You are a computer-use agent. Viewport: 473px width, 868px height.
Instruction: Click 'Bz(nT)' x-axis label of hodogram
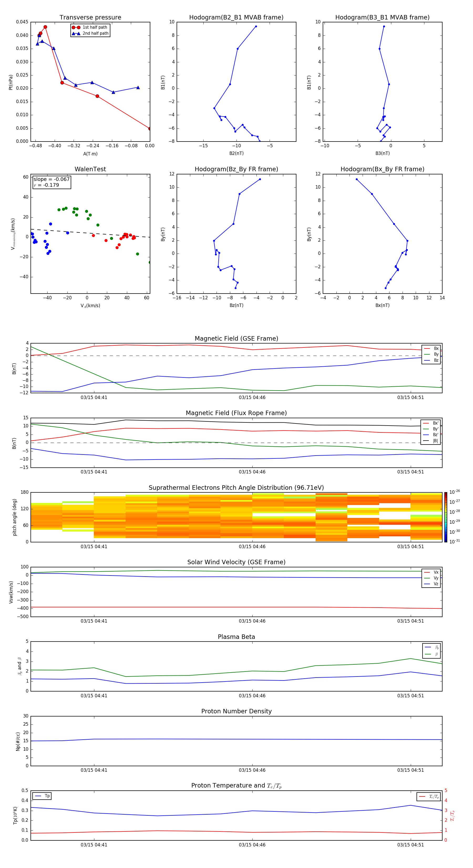(236, 306)
